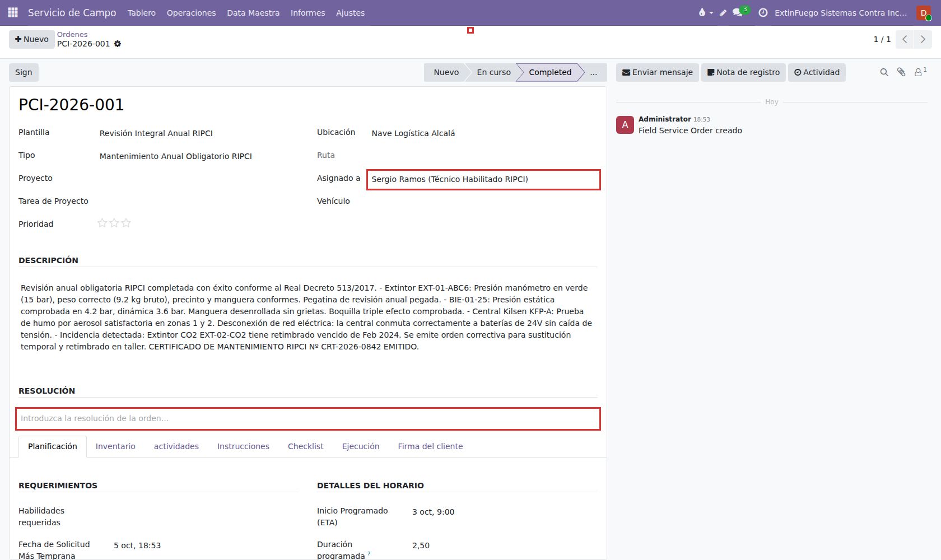
Task: Create a new order with Nuevo button
Action: 32,39
